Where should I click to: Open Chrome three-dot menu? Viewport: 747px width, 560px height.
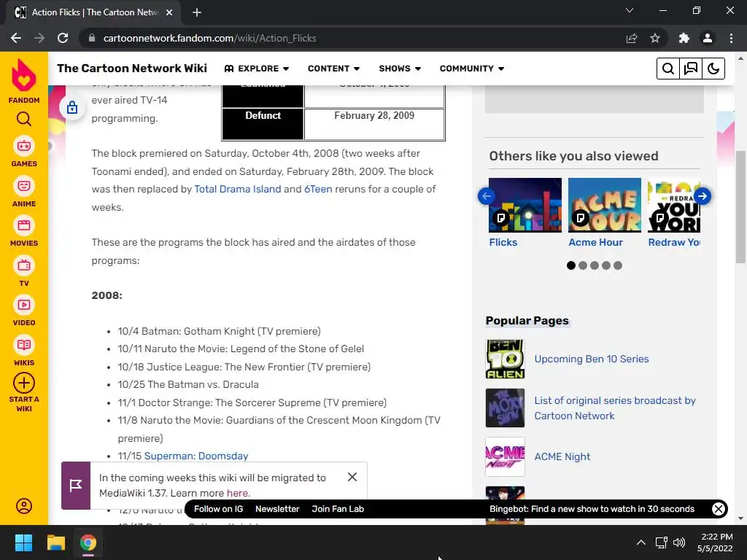731,38
